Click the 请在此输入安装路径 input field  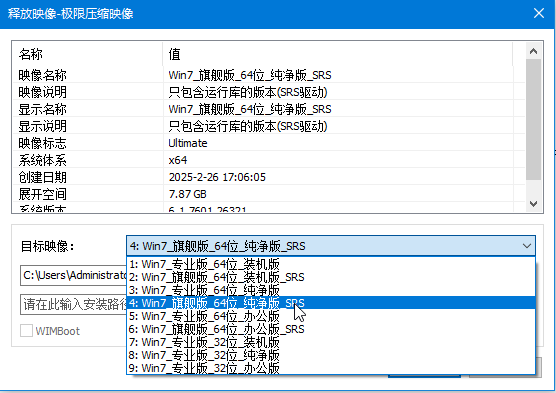[74, 304]
